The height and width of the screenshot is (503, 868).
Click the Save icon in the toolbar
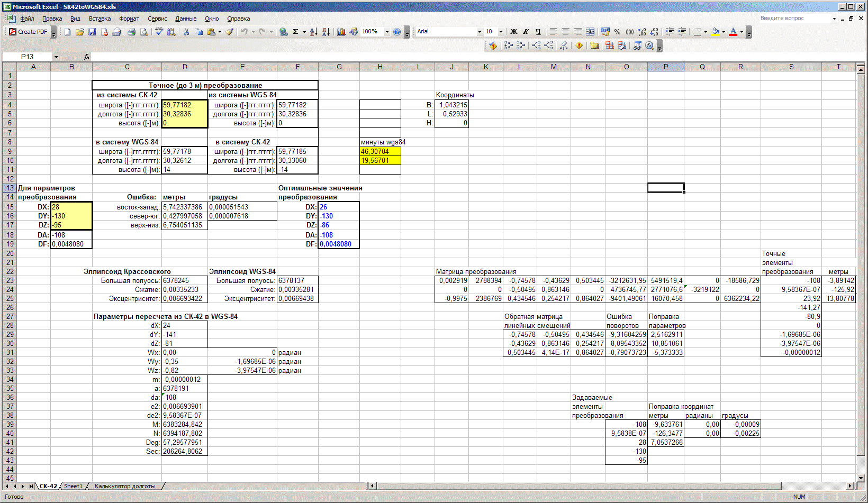click(92, 32)
